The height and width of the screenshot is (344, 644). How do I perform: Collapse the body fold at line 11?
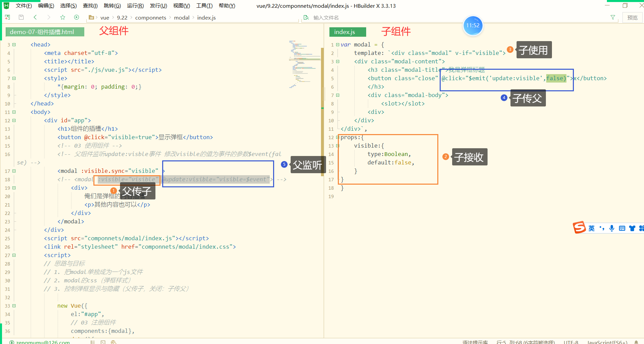pos(14,112)
